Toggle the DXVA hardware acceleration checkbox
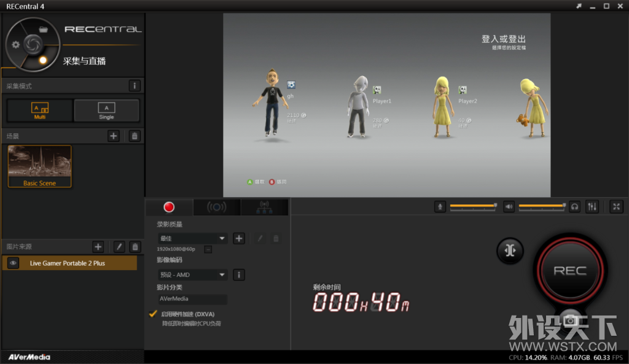This screenshot has width=629, height=364. (x=153, y=314)
